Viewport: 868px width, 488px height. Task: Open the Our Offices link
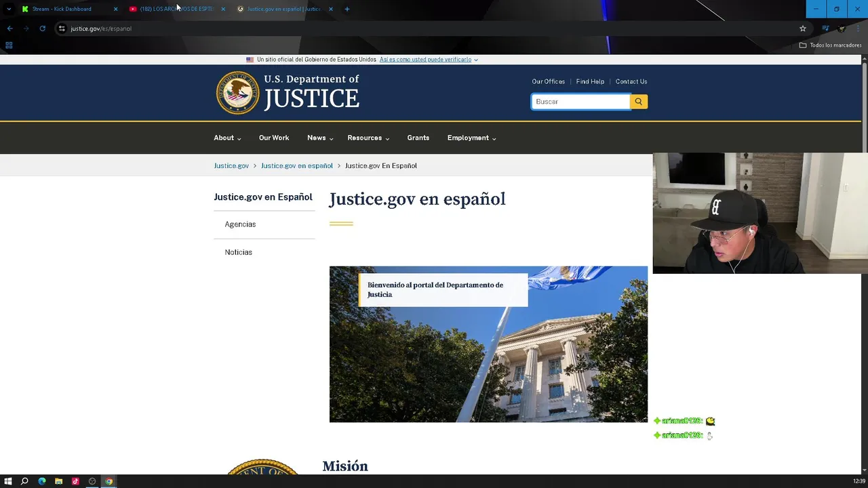pos(548,81)
